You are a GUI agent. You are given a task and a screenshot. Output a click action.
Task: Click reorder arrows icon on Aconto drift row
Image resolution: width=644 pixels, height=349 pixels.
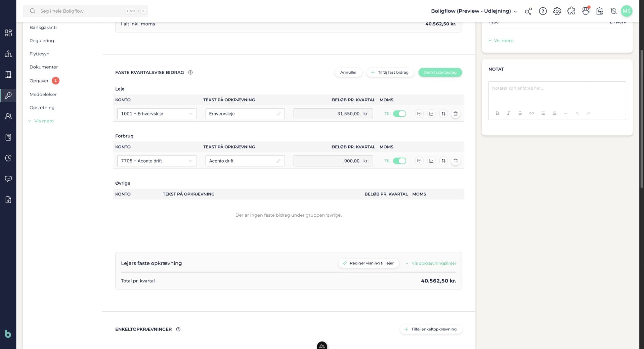click(443, 161)
